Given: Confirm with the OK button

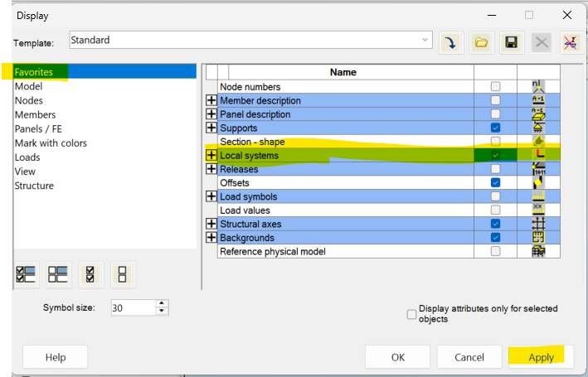Looking at the screenshot, I should pos(398,357).
